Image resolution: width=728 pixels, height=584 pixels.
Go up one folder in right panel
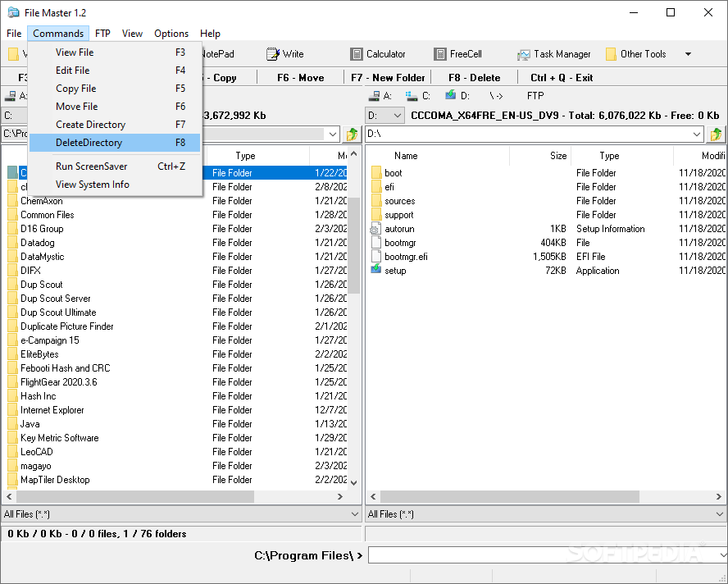coord(716,135)
